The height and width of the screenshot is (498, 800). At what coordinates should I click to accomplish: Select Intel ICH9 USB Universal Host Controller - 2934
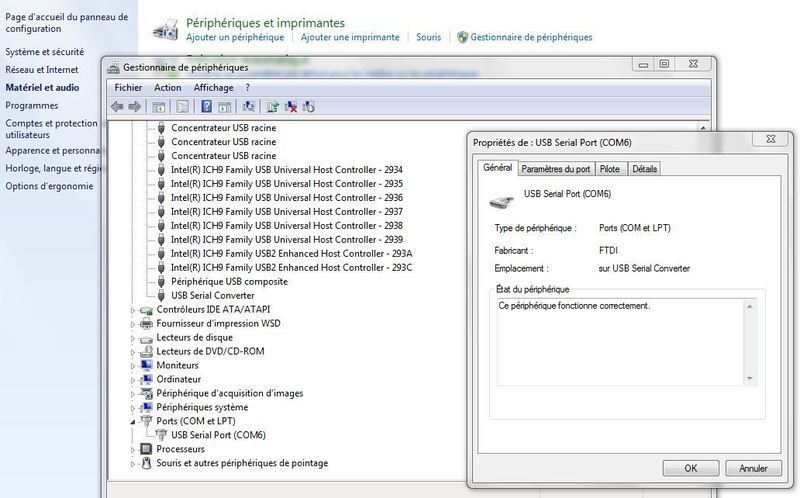click(287, 170)
